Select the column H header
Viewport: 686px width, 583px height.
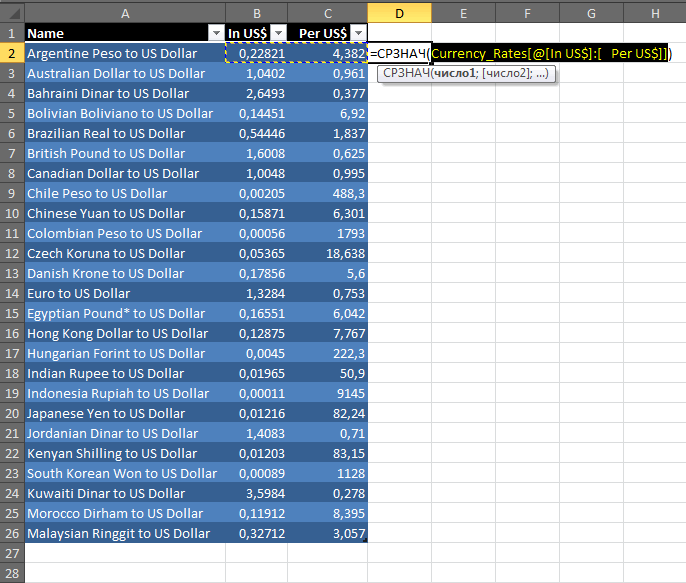coord(654,13)
